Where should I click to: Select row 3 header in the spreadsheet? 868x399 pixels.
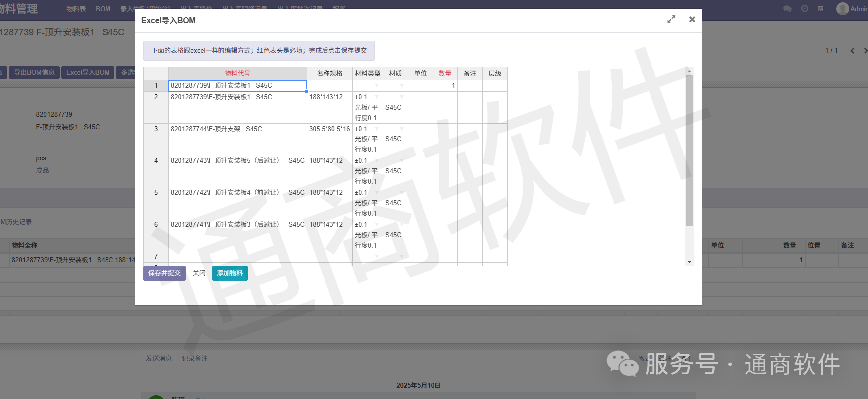click(x=156, y=129)
